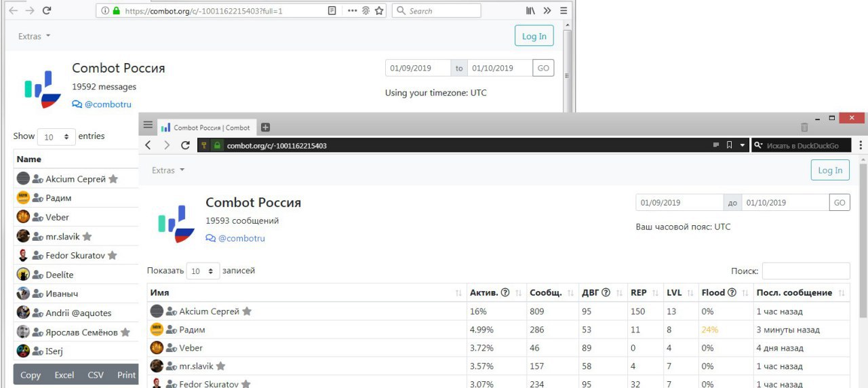This screenshot has width=868, height=388.
Task: Click the fingerprint extension icon in Firefox
Action: [x=366, y=11]
